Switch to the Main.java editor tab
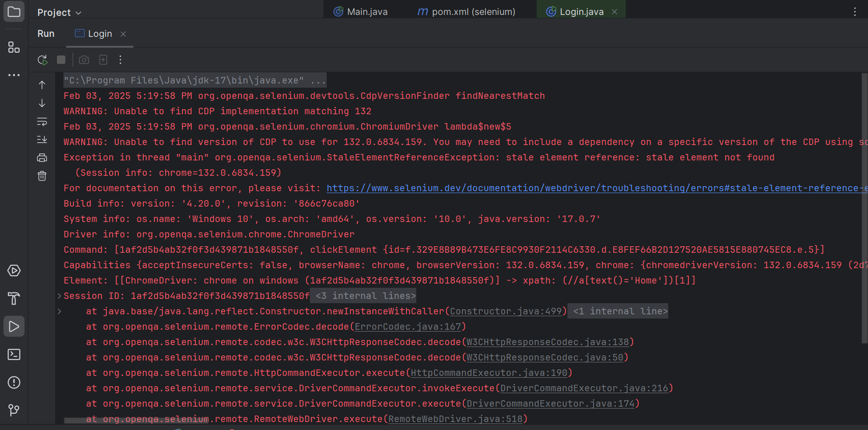The width and height of the screenshot is (868, 430). (361, 12)
